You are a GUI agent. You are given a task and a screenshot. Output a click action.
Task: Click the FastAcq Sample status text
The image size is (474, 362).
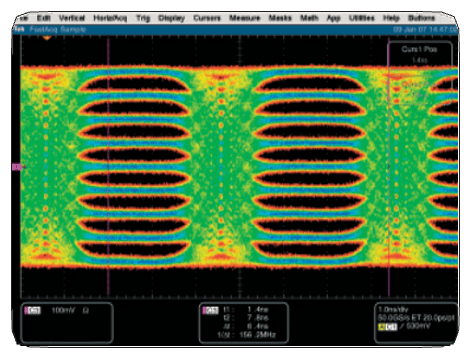click(58, 30)
